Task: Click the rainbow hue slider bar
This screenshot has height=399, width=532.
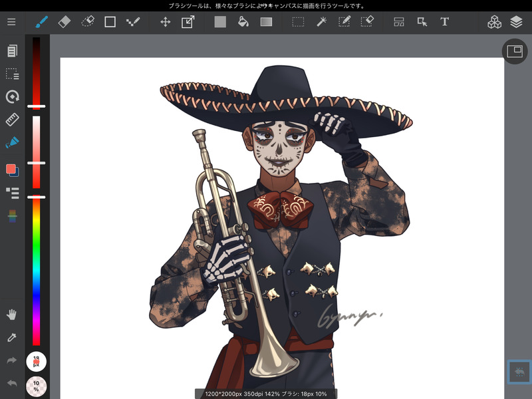Action: pos(37,271)
